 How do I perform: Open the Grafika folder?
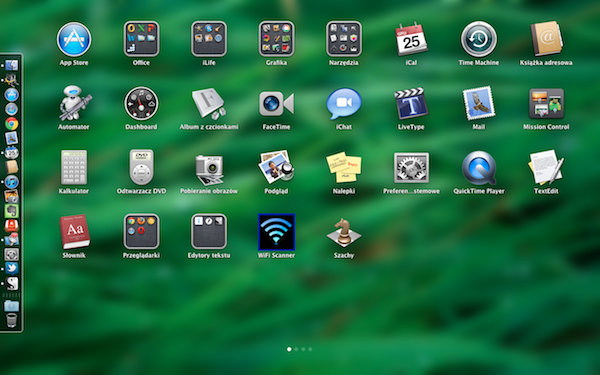[x=276, y=39]
